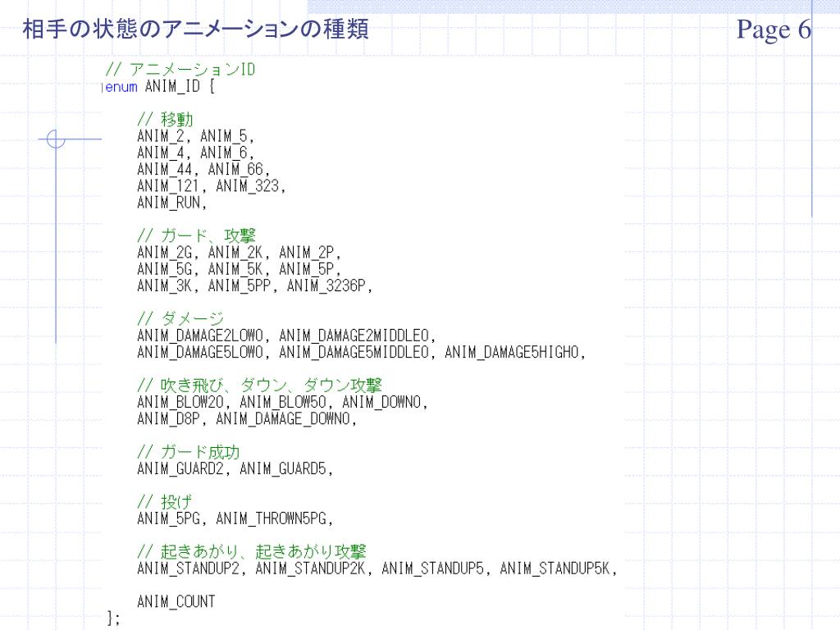Select 'ANIM_2K' identifier
The height and width of the screenshot is (630, 840).
click(x=235, y=253)
